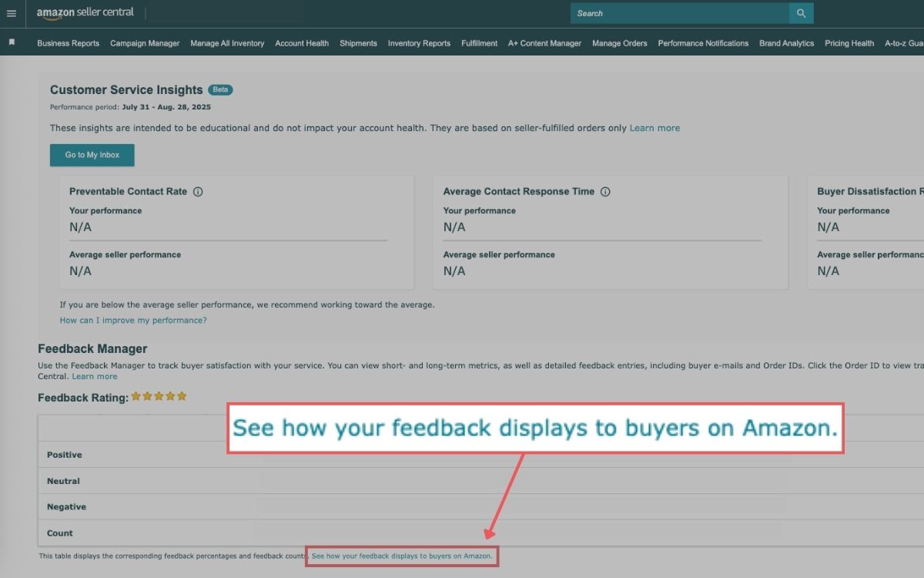Image resolution: width=924 pixels, height=578 pixels.
Task: Click Learn more link in insights description
Action: [x=654, y=128]
